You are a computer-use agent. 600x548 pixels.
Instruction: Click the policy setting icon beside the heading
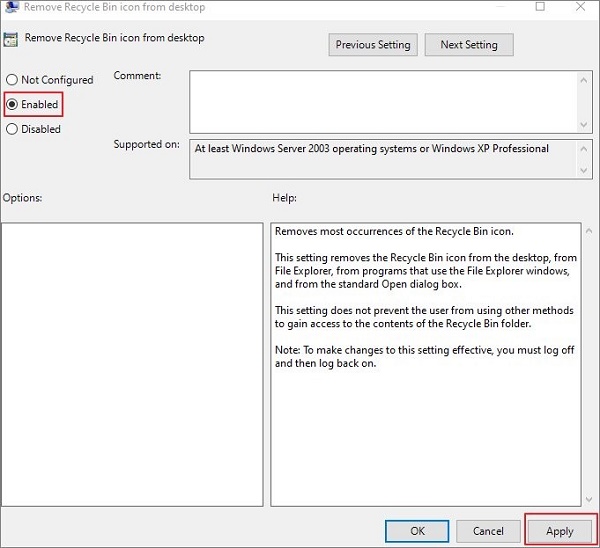coord(12,39)
